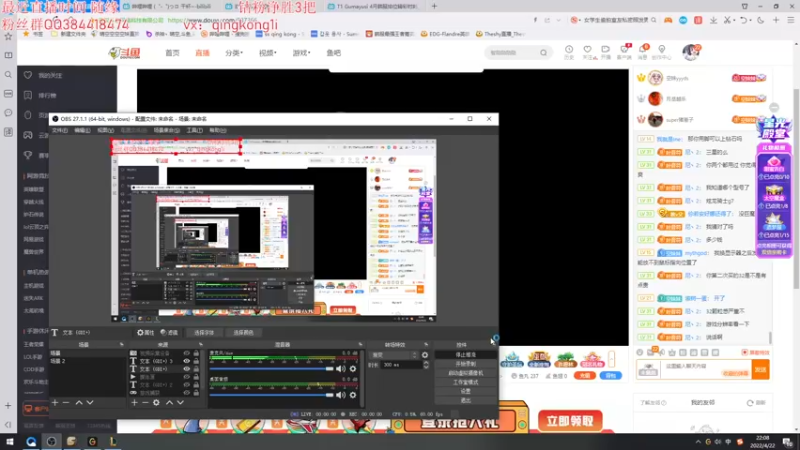
Task: Pop out the OBS transitions dock panel
Action: (426, 345)
